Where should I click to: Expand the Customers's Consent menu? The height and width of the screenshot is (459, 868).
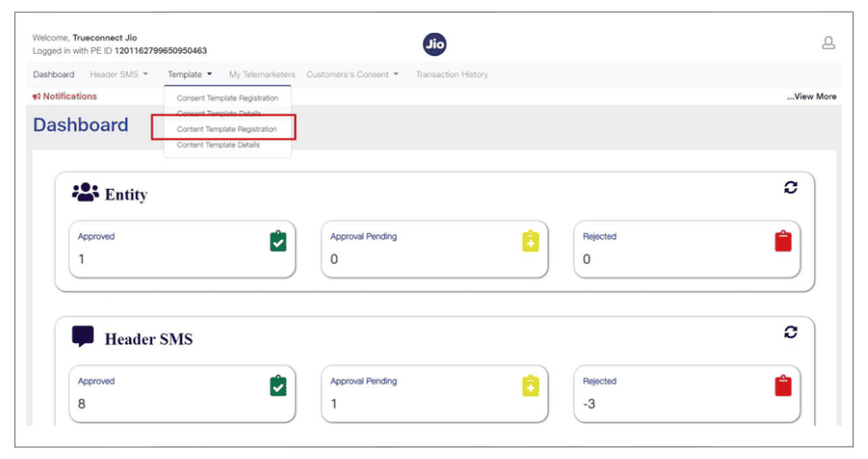[353, 74]
